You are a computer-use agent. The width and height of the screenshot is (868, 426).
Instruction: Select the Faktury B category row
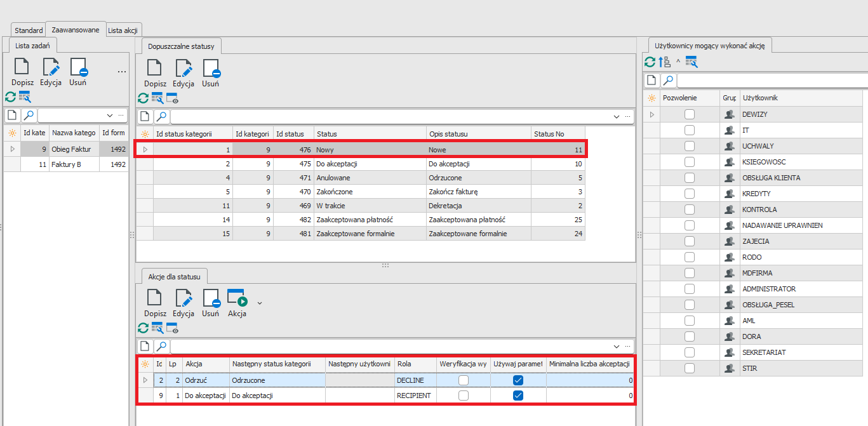tap(66, 164)
